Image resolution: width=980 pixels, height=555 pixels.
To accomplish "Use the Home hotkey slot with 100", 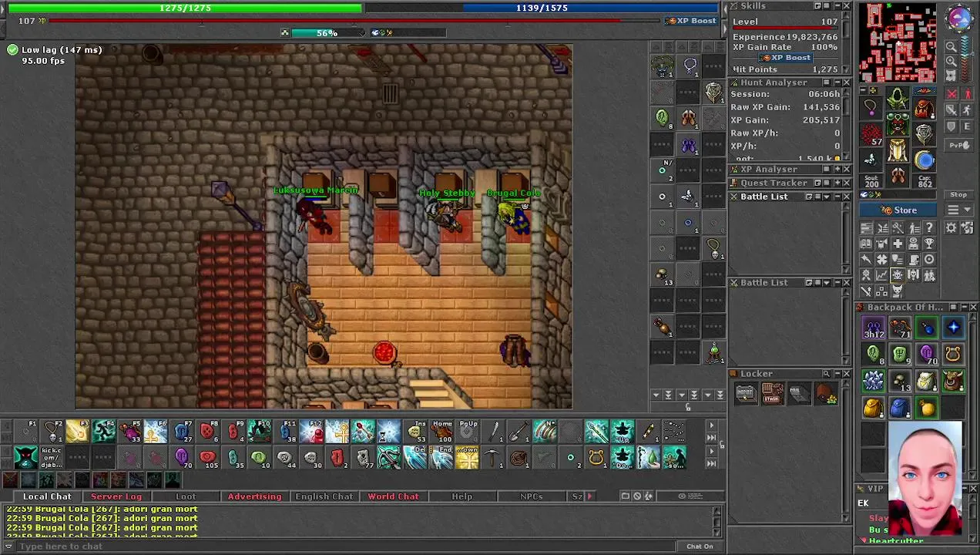I will (x=441, y=431).
